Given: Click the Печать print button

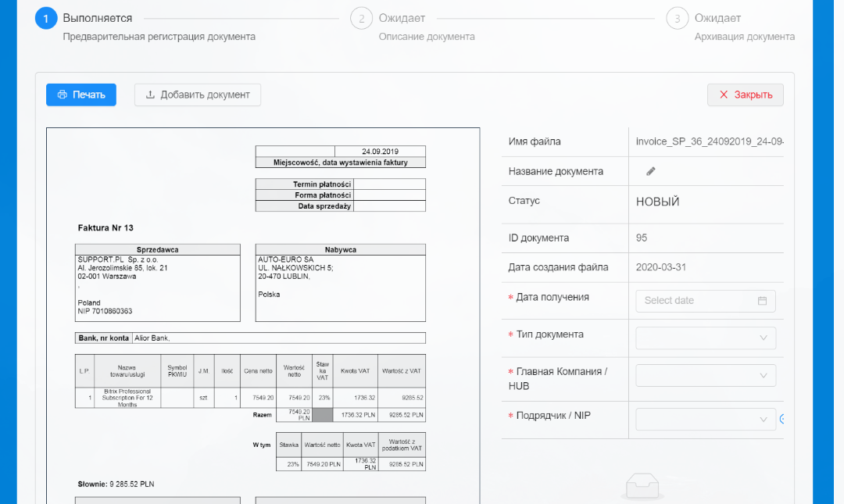Looking at the screenshot, I should pos(81,95).
